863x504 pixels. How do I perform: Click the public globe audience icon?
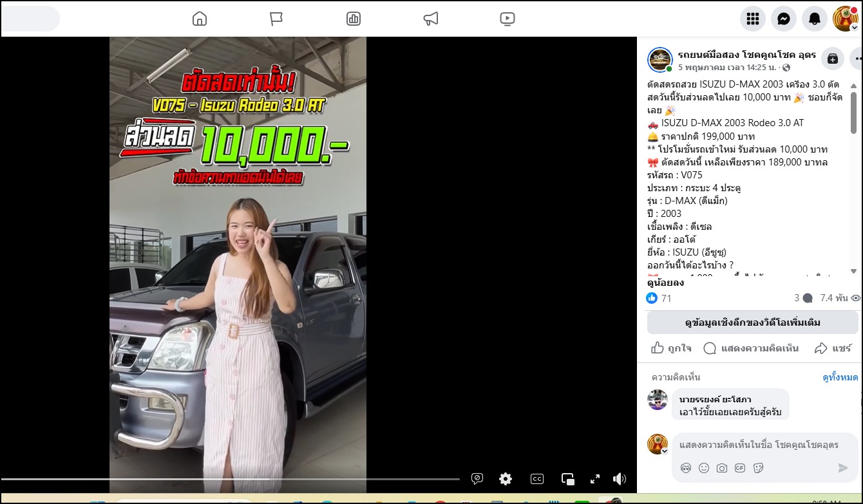pos(786,68)
